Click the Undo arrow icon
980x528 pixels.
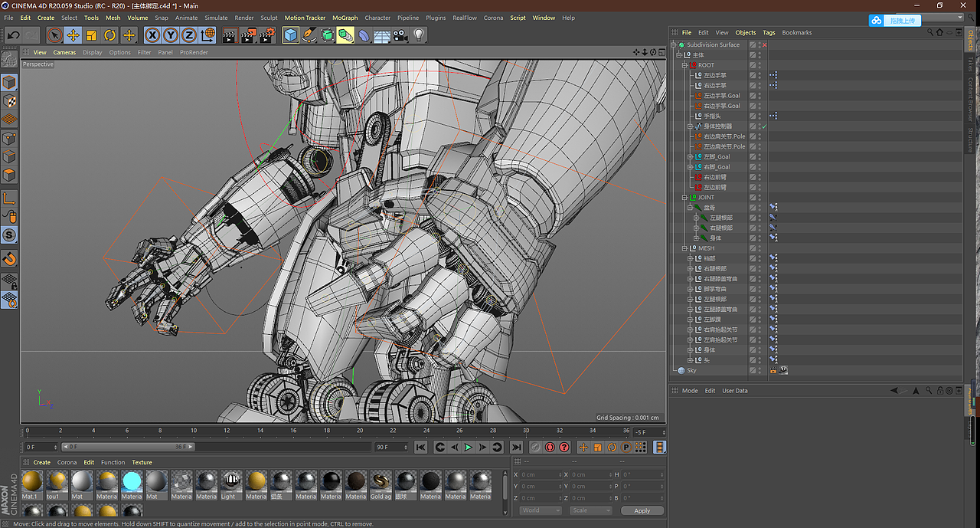click(13, 35)
